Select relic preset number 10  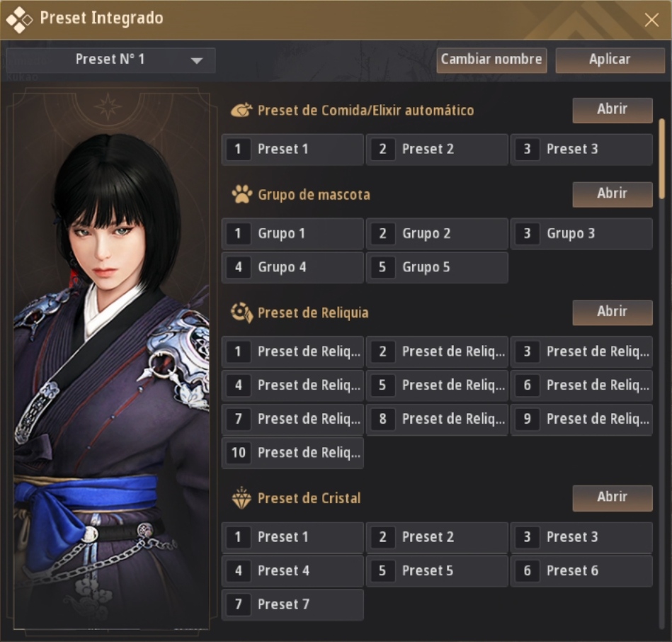292,453
